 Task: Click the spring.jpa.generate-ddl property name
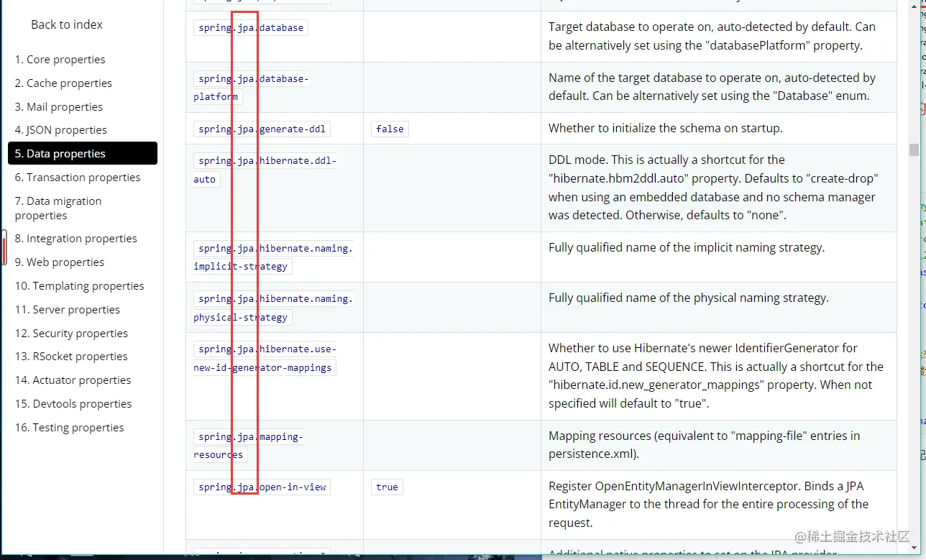tap(262, 129)
